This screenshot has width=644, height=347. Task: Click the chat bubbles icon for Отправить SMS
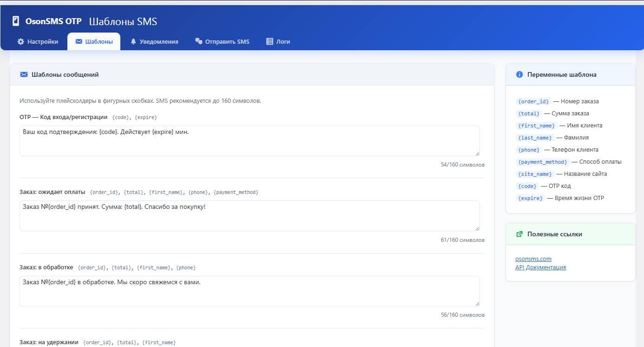(199, 41)
